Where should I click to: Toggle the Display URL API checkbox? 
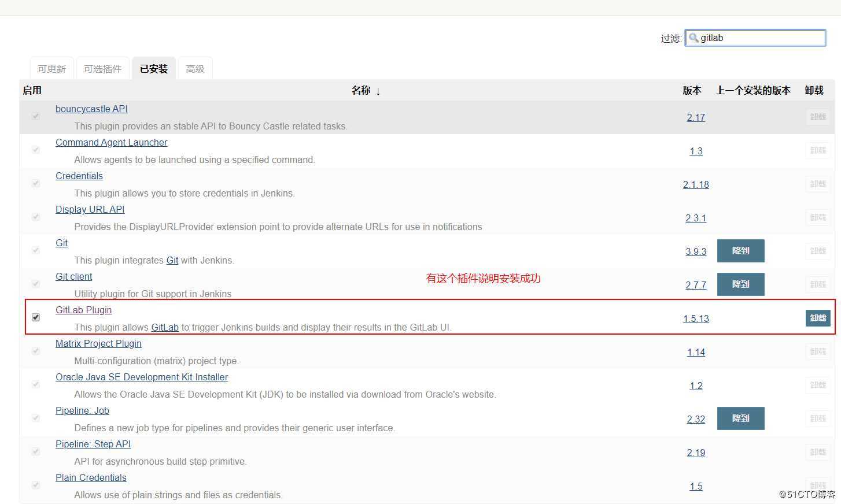coord(36,217)
